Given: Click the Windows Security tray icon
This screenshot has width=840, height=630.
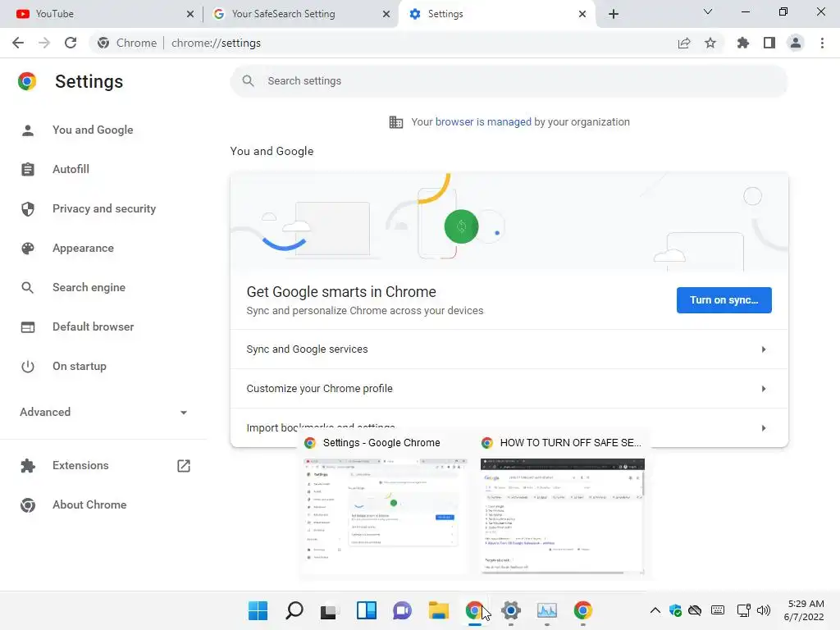Looking at the screenshot, I should (676, 610).
